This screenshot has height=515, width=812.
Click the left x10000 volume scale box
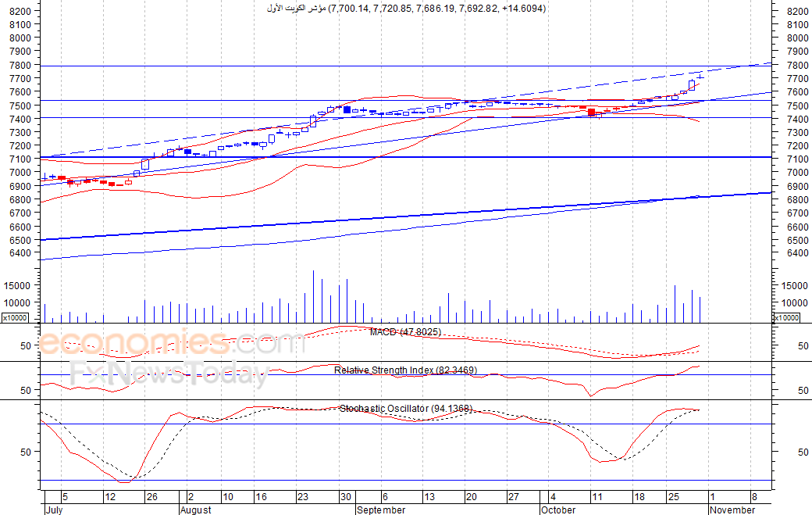(x=15, y=317)
